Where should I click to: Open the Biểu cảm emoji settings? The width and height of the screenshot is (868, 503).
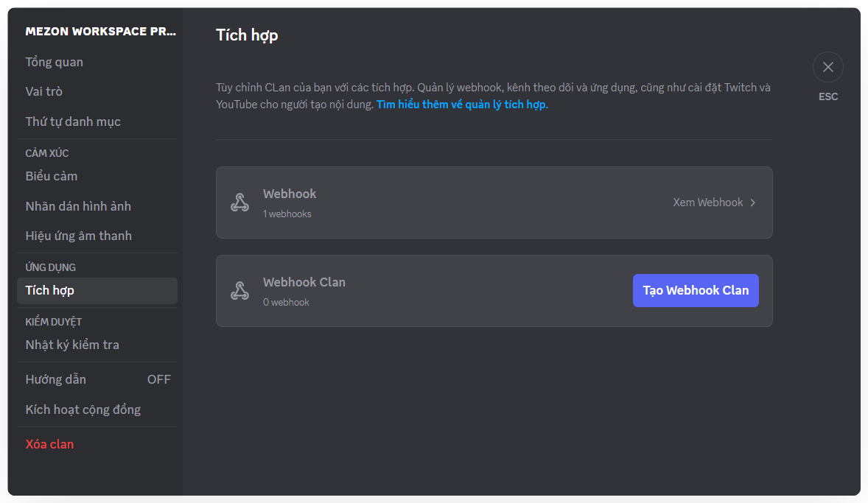[x=51, y=176]
